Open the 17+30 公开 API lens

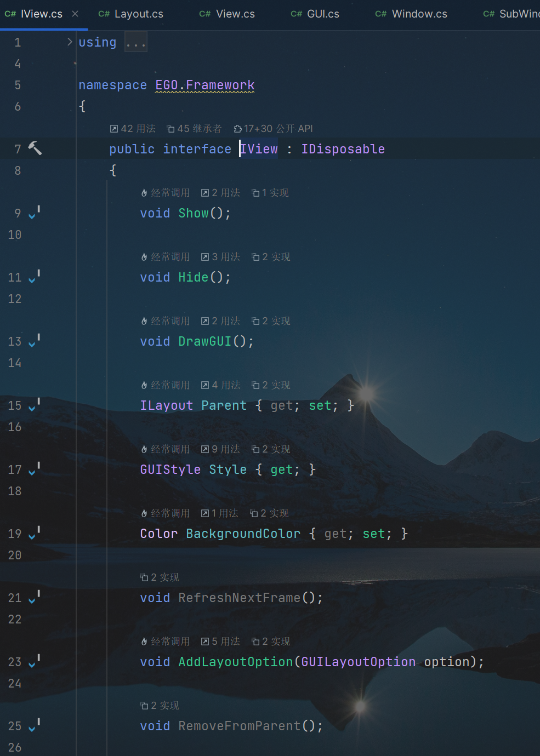coord(273,129)
